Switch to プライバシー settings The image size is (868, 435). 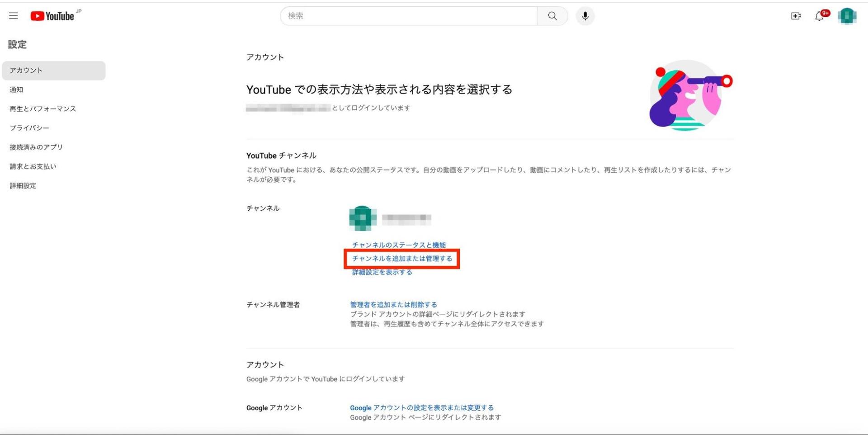click(28, 128)
